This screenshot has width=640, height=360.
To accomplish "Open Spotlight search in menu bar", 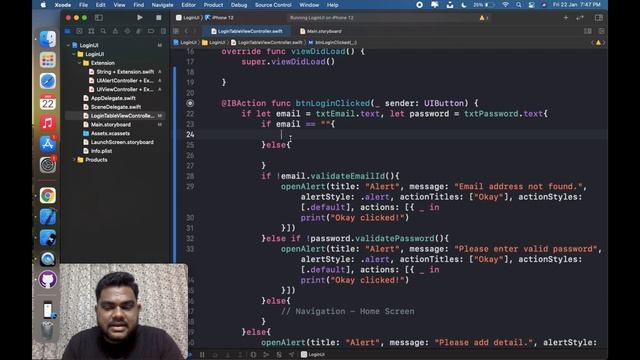I will click(x=518, y=5).
